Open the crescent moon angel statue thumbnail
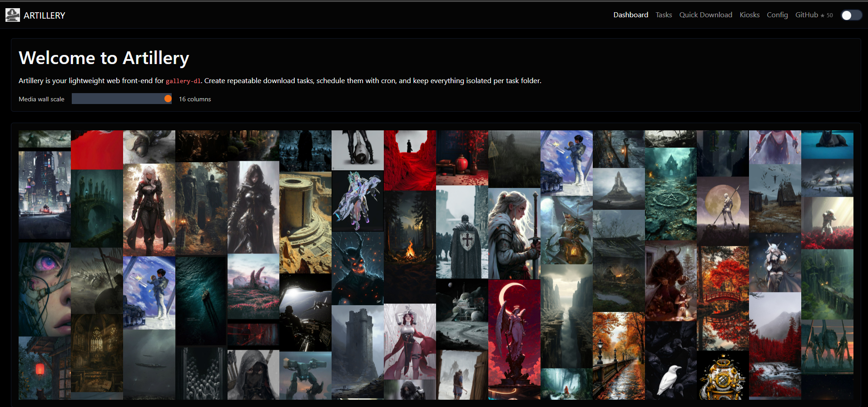 pyautogui.click(x=514, y=339)
